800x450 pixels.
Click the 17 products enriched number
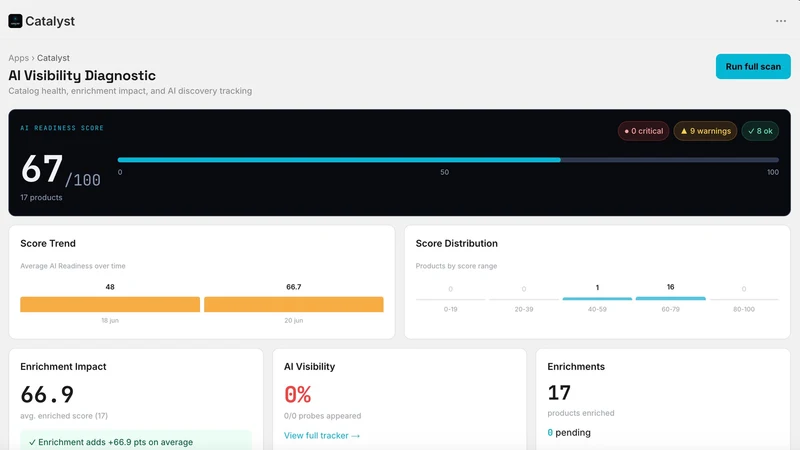559,392
